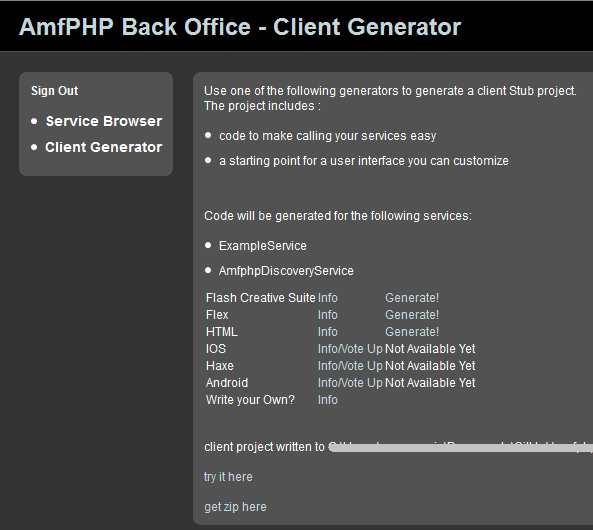Screen dimensions: 593x530
Task: Click 'Not Available Yet' in IOS row
Action: click(x=430, y=349)
